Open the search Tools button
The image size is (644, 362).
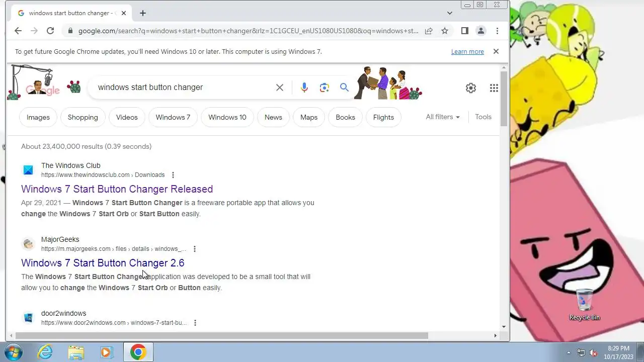pyautogui.click(x=483, y=117)
